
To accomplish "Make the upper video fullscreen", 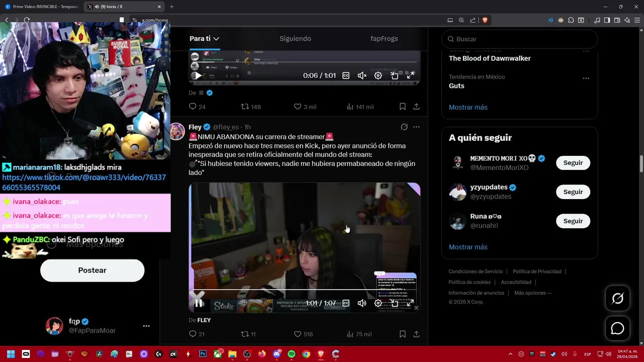I will click(411, 75).
